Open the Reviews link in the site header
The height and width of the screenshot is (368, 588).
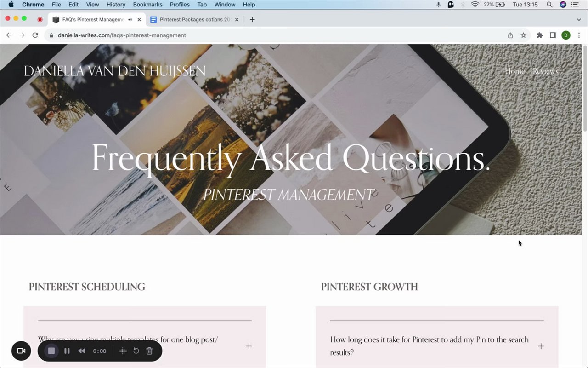tap(545, 71)
